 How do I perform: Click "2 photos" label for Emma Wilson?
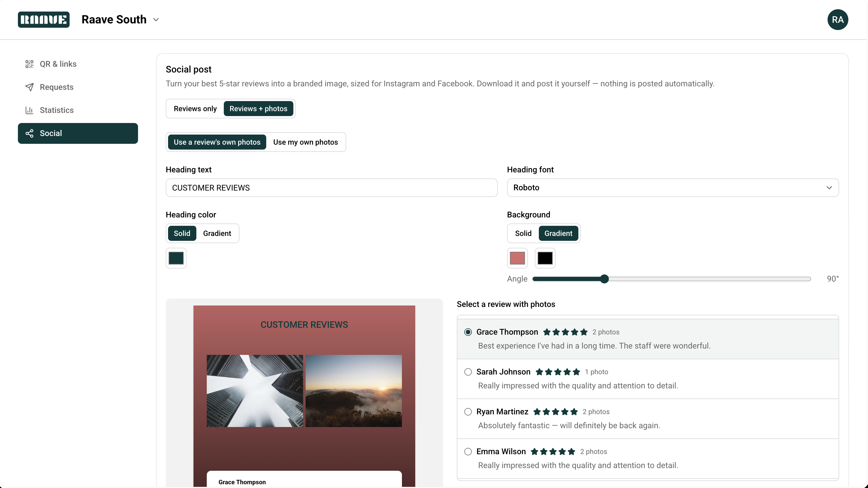[593, 452]
